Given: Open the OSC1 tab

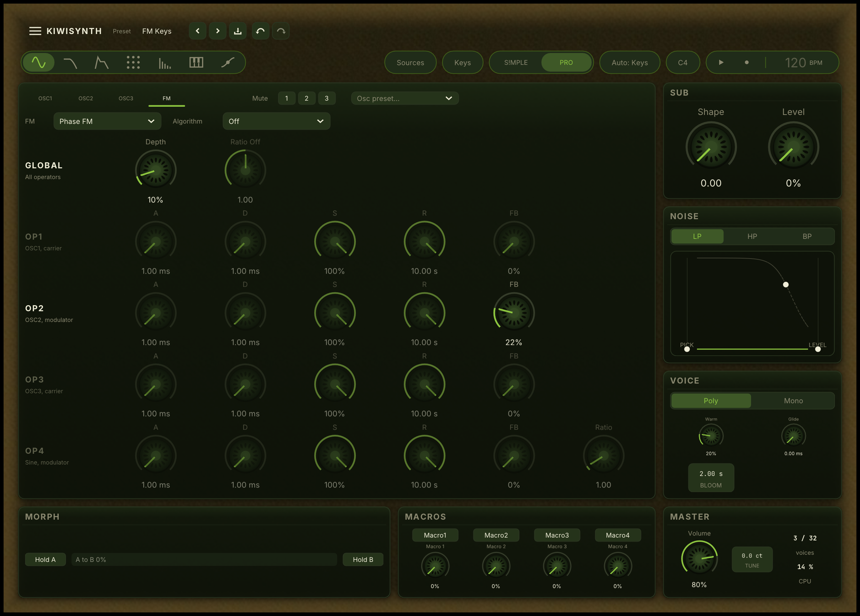Looking at the screenshot, I should 45,98.
